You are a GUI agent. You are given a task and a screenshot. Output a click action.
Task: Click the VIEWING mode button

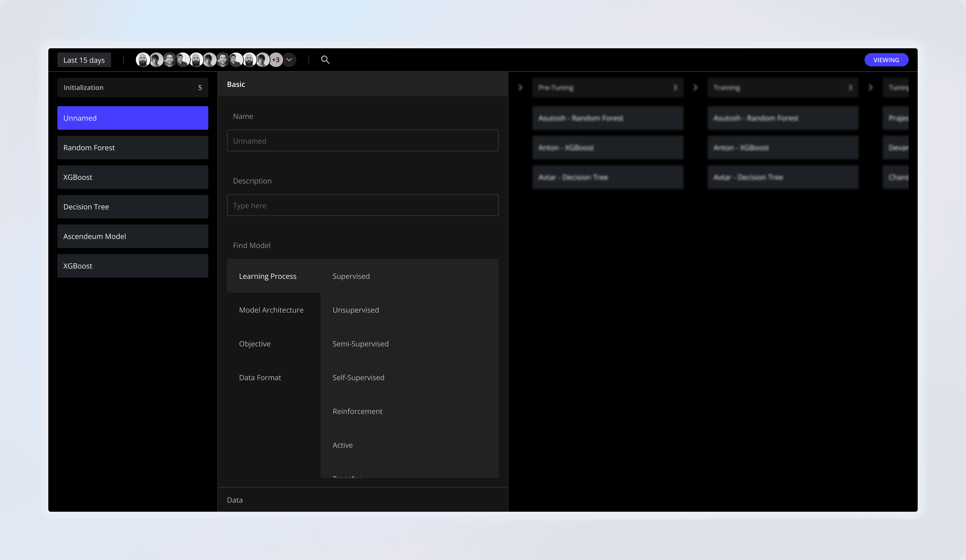tap(886, 60)
